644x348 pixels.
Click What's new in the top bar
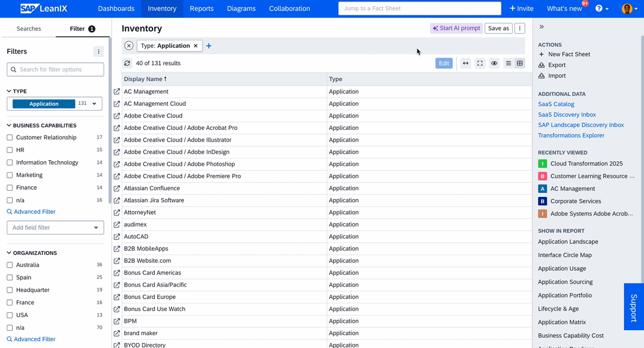pyautogui.click(x=564, y=8)
